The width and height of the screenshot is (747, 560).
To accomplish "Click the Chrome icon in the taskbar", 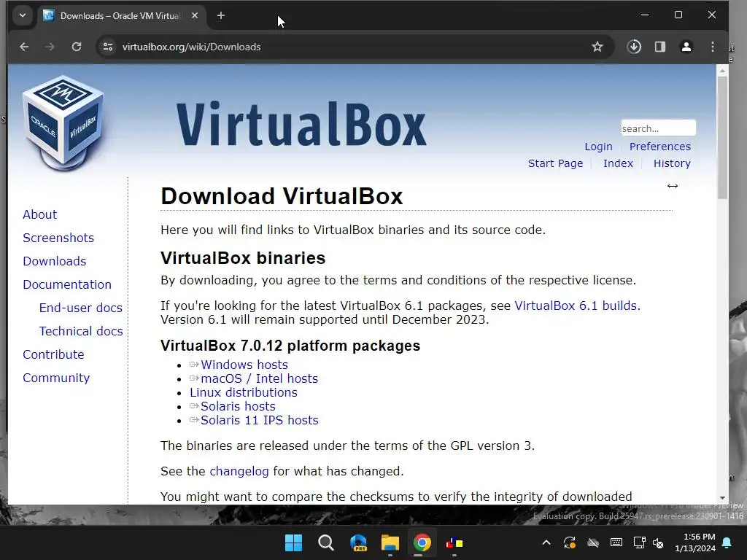I will pyautogui.click(x=422, y=542).
